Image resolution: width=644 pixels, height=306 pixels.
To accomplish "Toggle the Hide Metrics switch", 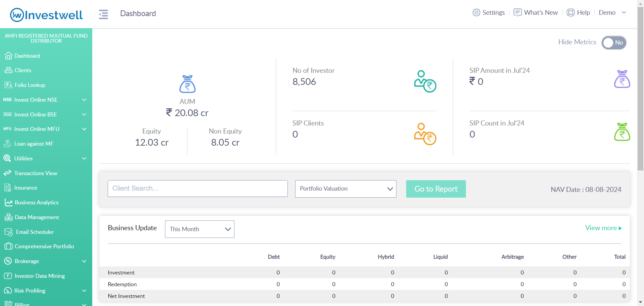I will click(614, 43).
